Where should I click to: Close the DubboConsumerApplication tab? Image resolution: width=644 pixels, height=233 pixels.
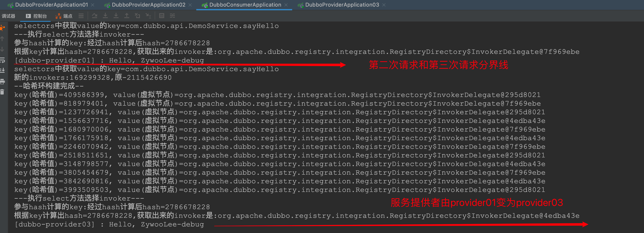click(x=286, y=5)
